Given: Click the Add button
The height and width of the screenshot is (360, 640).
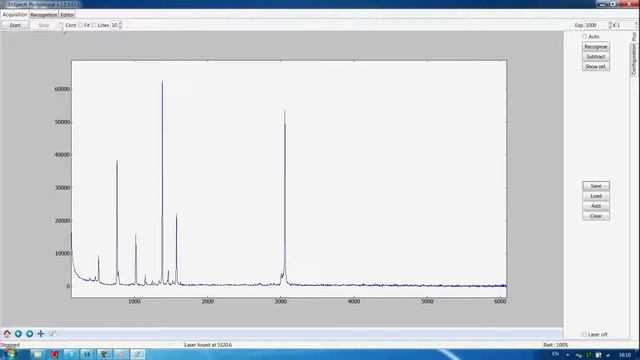Looking at the screenshot, I should (x=596, y=206).
